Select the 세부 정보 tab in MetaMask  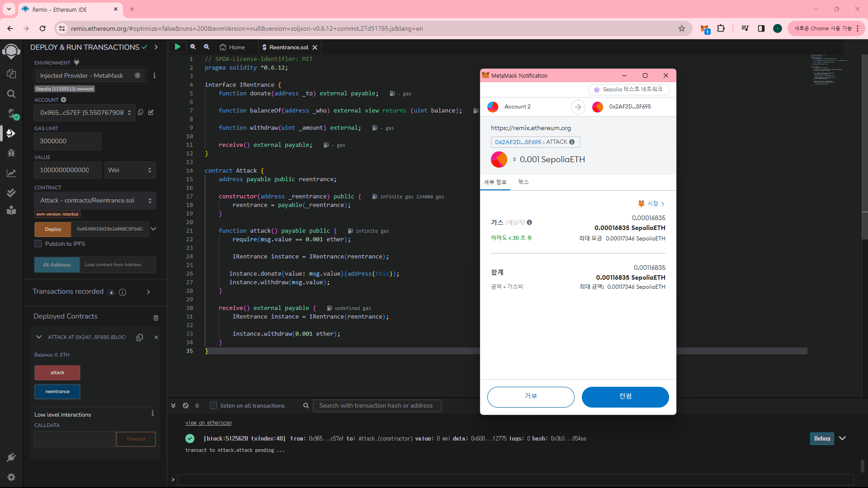pos(495,182)
